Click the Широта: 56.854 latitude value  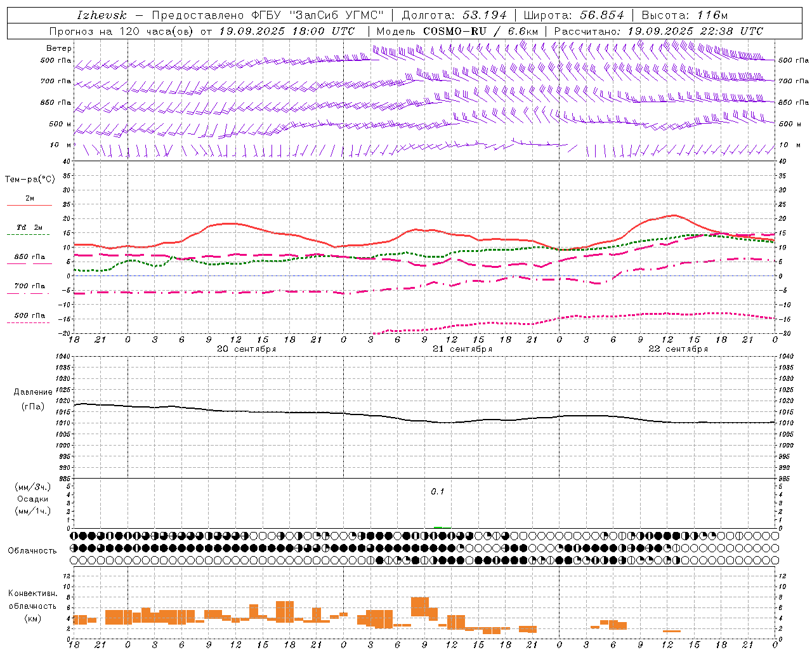pos(573,15)
